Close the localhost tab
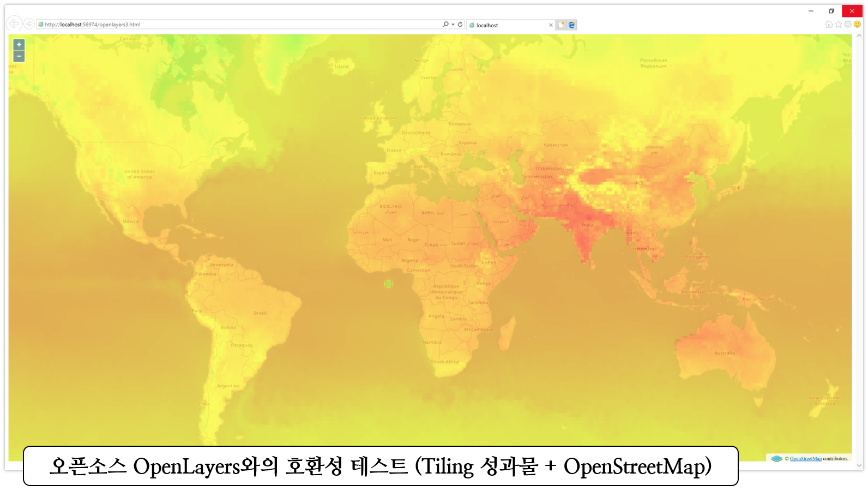Viewport: 868px width, 491px height. click(551, 25)
